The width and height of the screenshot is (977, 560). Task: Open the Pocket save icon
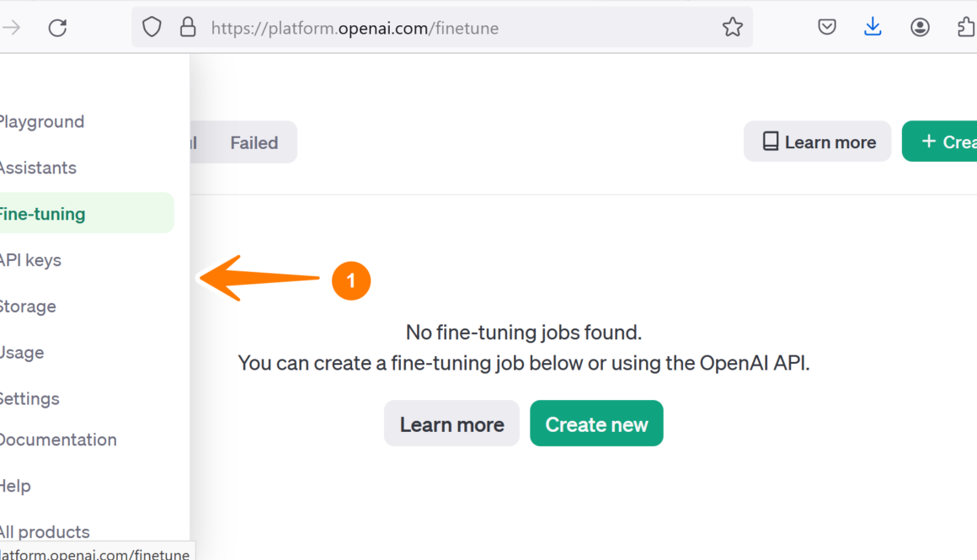click(827, 28)
